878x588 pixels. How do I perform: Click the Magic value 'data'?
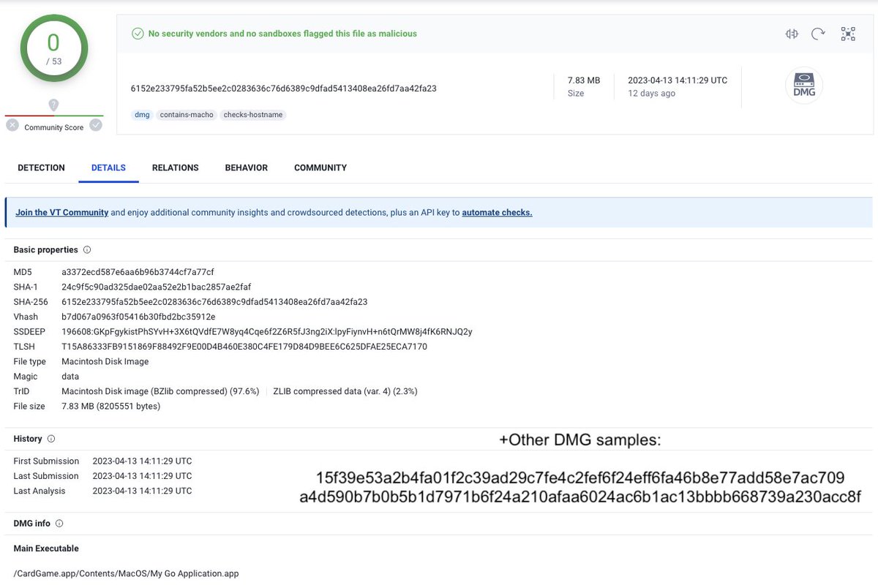coord(70,376)
